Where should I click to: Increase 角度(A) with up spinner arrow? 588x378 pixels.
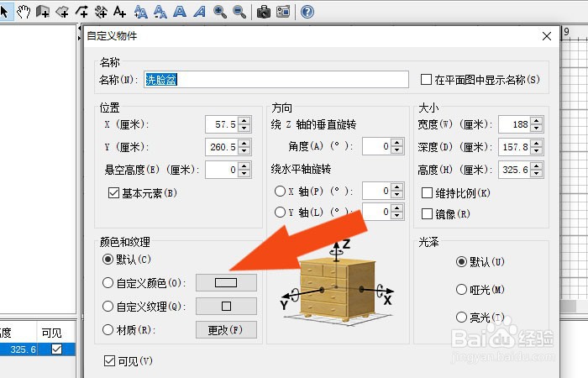[x=397, y=142]
